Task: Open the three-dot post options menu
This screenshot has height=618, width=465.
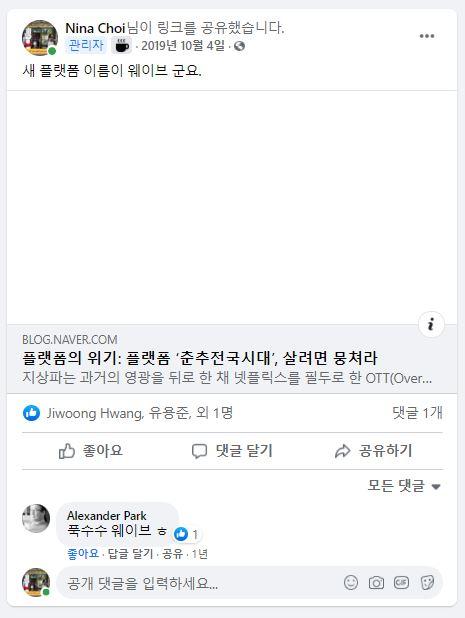Action: [427, 36]
